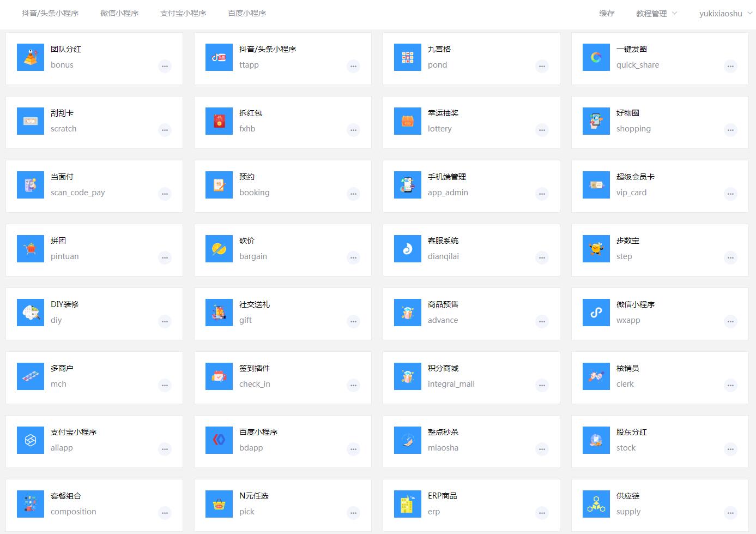Open the 步数宝 step plugin icon
This screenshot has height=534, width=756.
coord(596,249)
